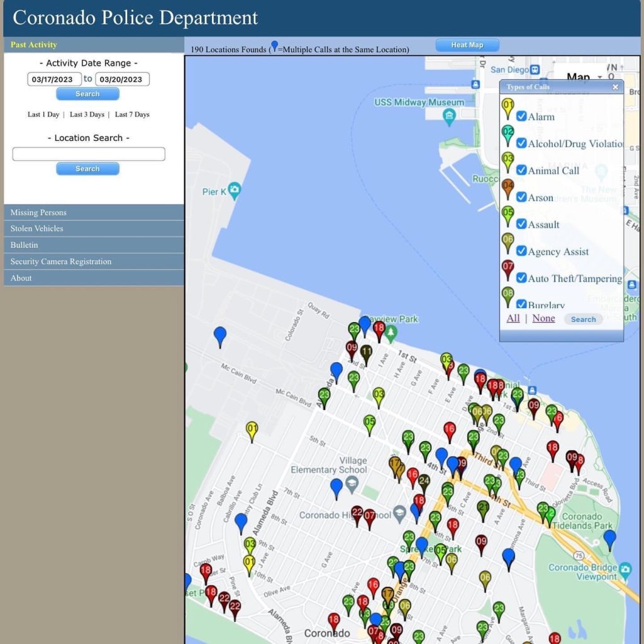Click the Pier K camera marker
644x644 pixels.
pyautogui.click(x=235, y=190)
